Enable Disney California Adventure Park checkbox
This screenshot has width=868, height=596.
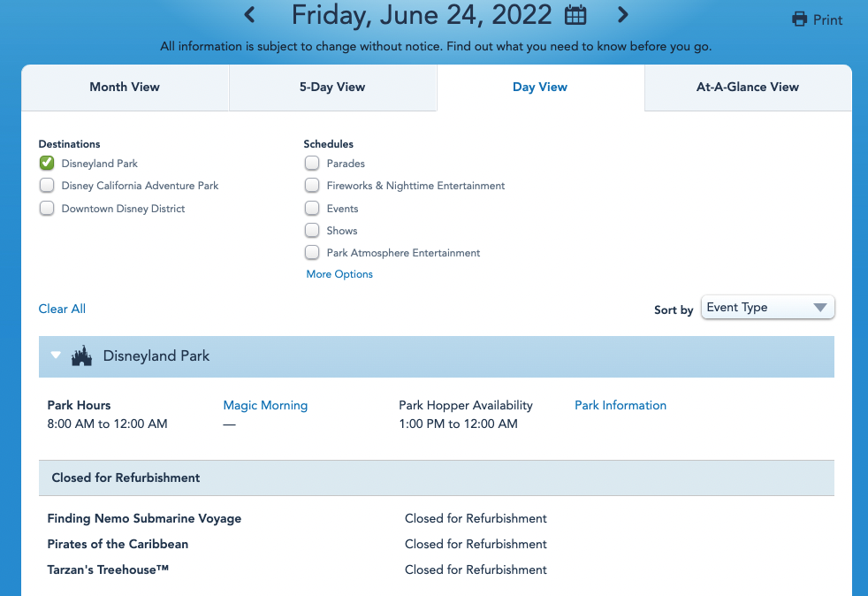47,186
